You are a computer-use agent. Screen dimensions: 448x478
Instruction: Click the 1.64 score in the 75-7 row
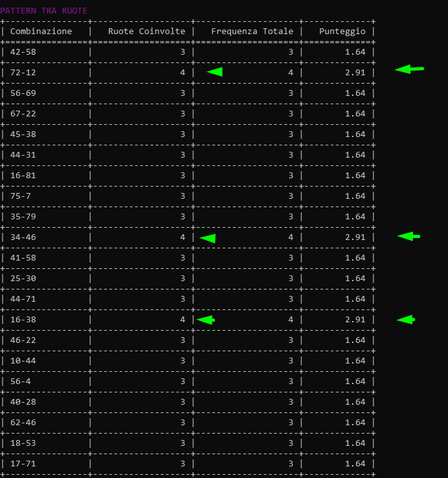click(x=355, y=196)
